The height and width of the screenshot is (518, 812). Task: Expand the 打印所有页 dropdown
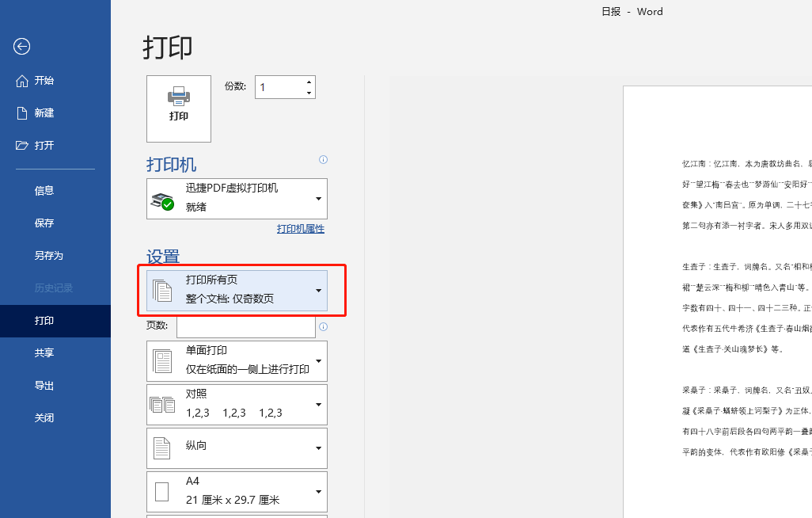point(237,291)
